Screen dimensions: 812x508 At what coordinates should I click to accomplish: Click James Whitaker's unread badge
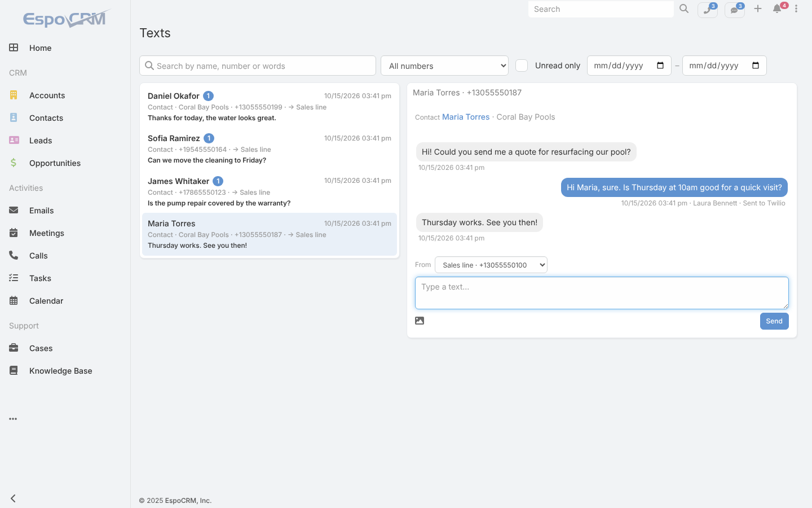pos(218,181)
